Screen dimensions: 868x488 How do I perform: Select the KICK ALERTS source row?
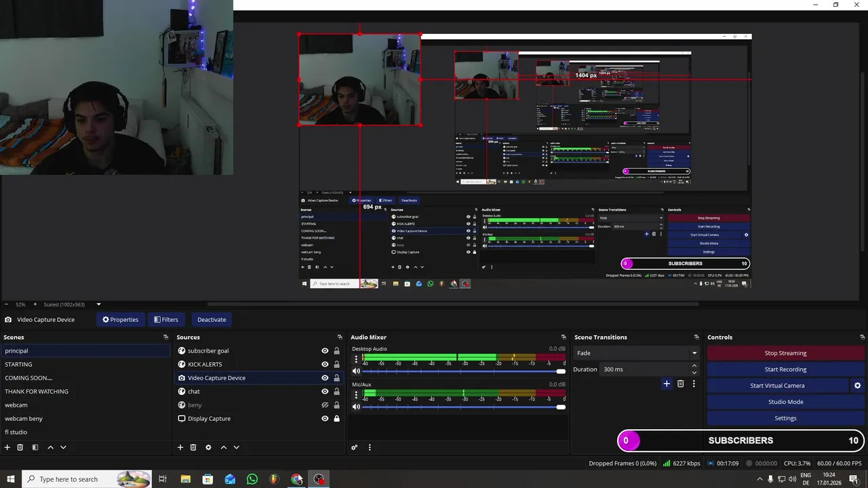(258, 364)
